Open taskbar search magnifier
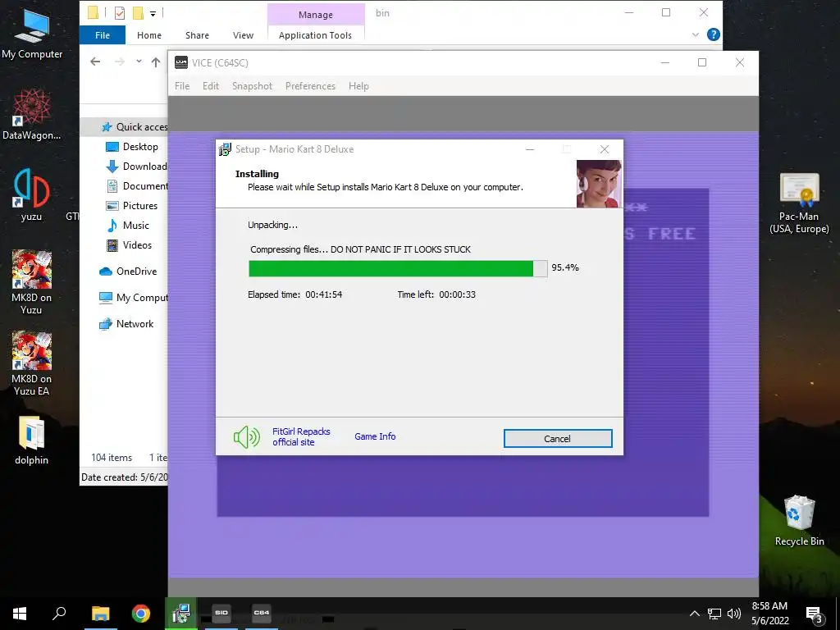840x630 pixels. [x=59, y=614]
